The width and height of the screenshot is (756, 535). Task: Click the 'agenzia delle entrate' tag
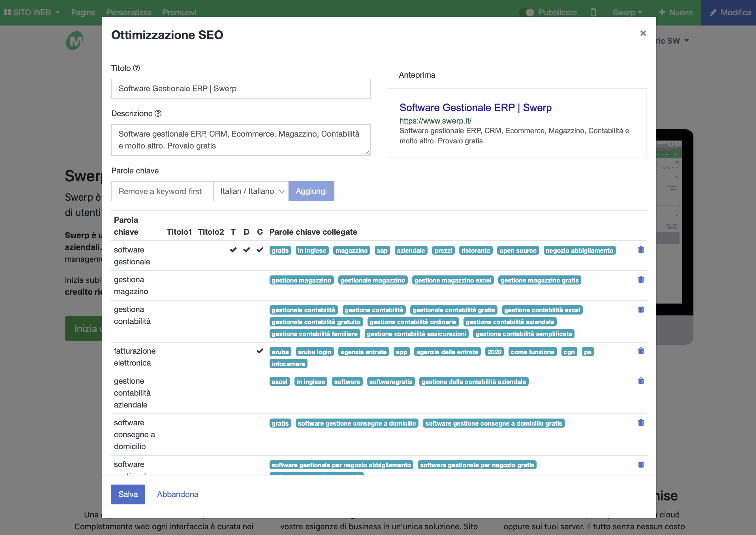447,352
